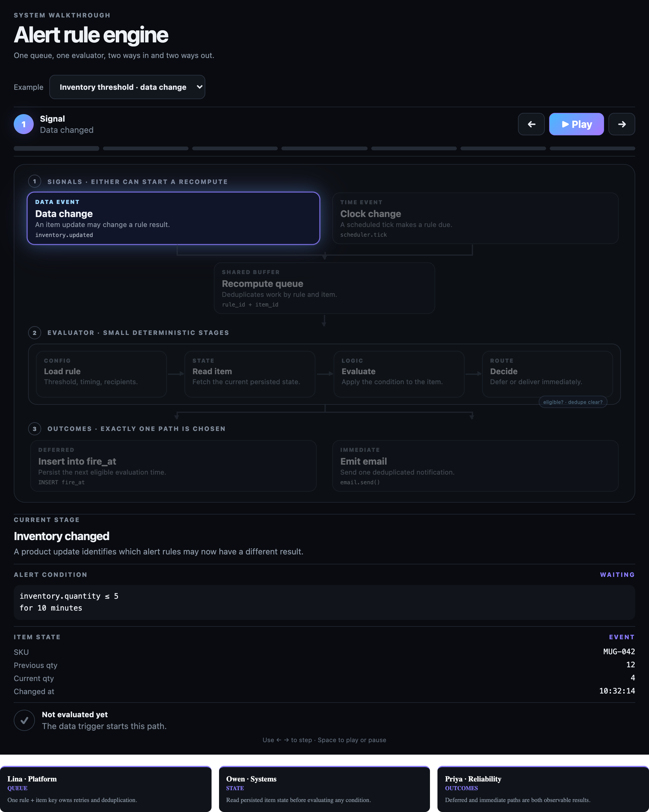The height and width of the screenshot is (812, 649).
Task: Jump to the second progress segment
Action: [145, 148]
